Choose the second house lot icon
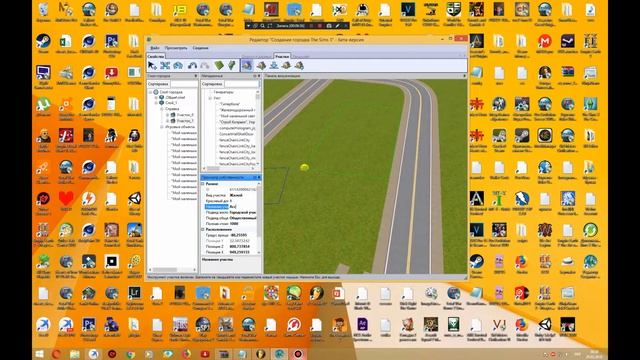The height and width of the screenshot is (360, 640). (261, 65)
